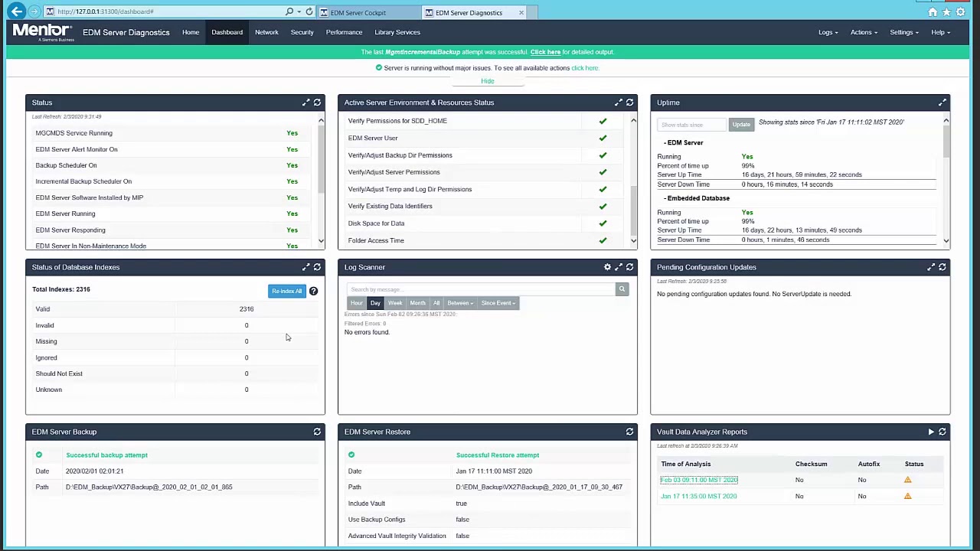Click 'Show stats since' input field
This screenshot has height=551, width=980.
[x=691, y=125]
